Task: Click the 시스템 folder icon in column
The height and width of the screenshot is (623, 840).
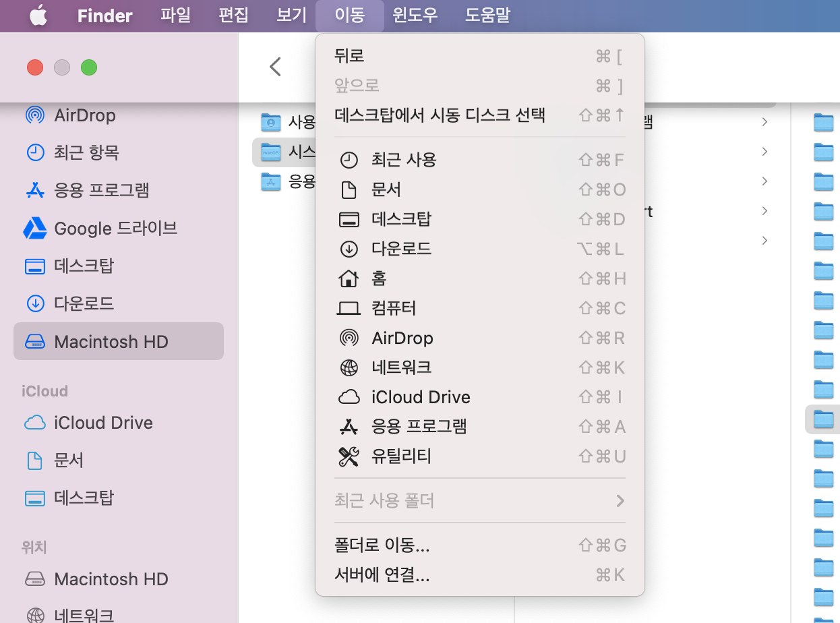Action: [270, 152]
